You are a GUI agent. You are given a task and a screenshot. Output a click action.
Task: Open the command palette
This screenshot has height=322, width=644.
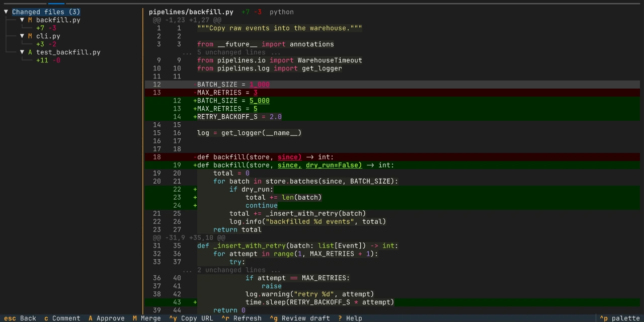[620, 318]
